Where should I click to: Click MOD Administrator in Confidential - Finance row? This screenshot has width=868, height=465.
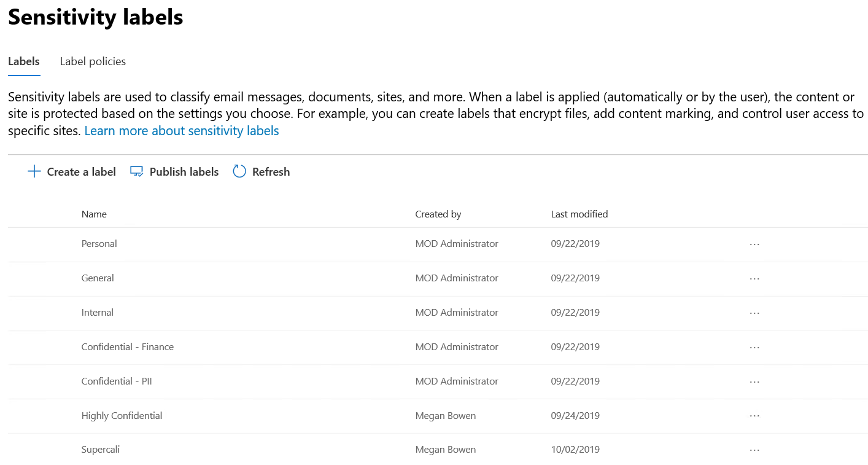point(457,347)
